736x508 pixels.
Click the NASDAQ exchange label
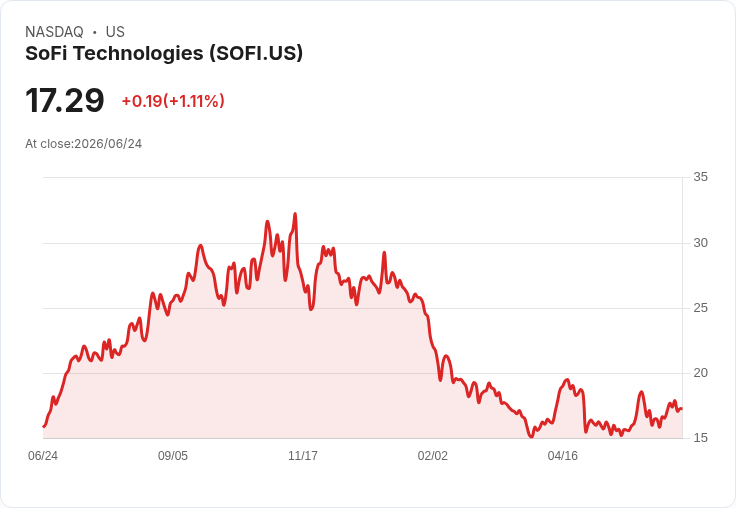[54, 32]
